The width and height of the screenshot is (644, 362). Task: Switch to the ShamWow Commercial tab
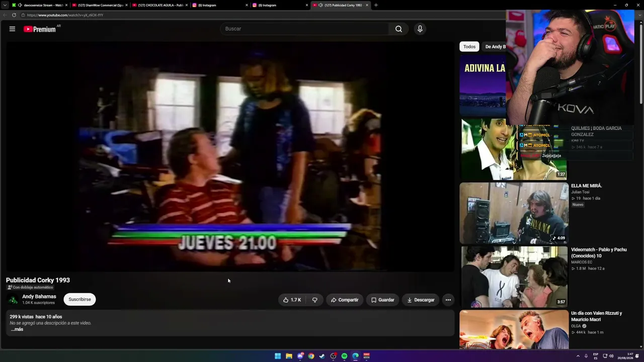100,5
